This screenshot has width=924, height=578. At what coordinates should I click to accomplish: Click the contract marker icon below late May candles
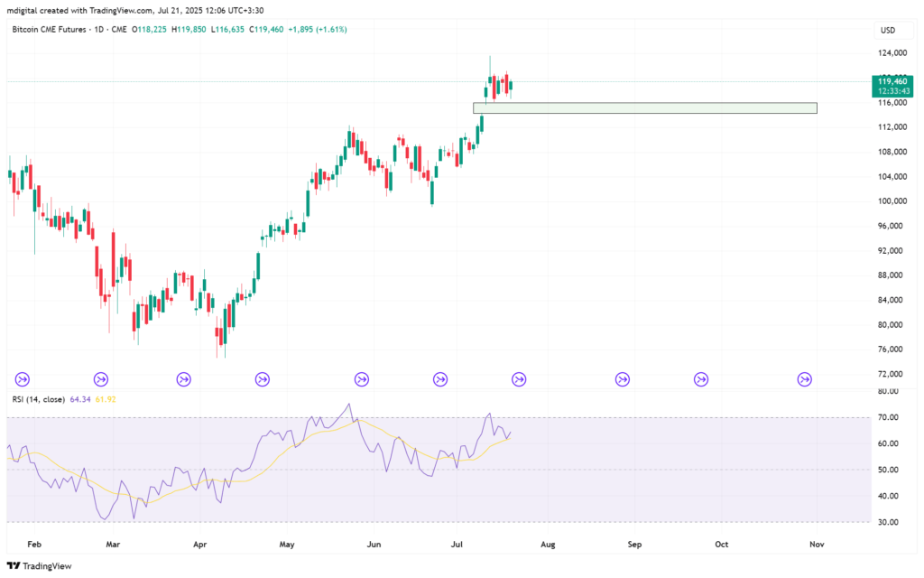pos(362,379)
